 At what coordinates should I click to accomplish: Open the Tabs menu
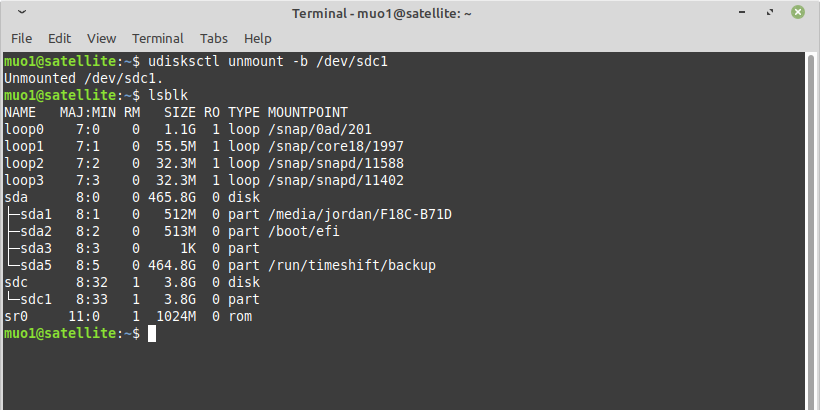click(x=214, y=38)
